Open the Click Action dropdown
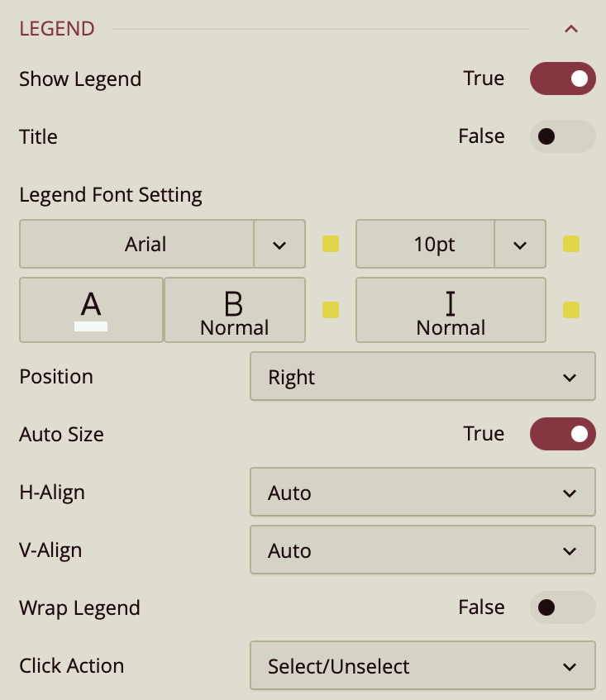The height and width of the screenshot is (700, 606). (422, 666)
